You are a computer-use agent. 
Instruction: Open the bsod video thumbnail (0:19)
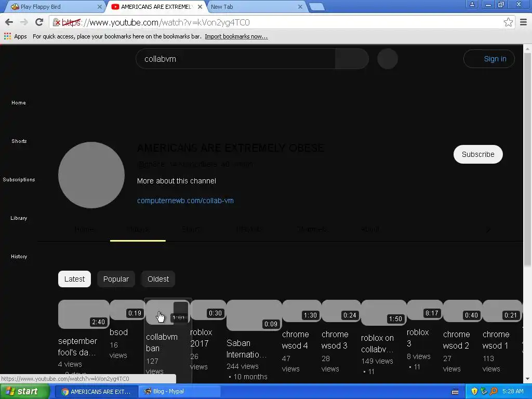127,310
